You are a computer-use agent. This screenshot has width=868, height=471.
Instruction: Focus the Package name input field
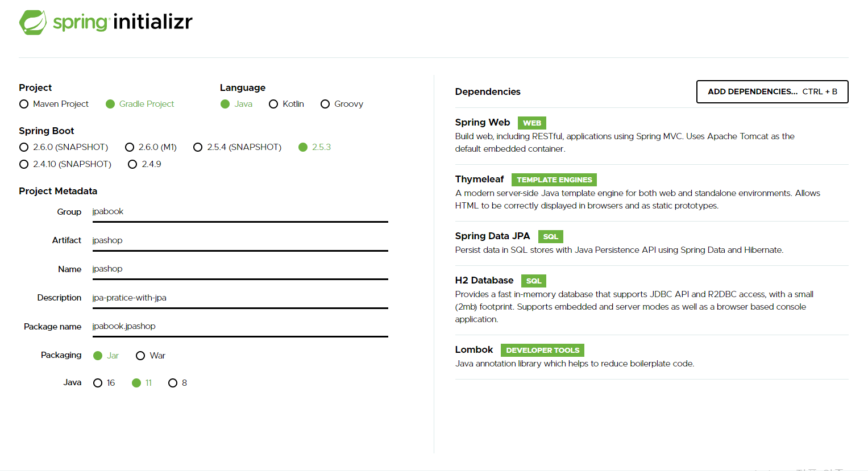coord(240,327)
